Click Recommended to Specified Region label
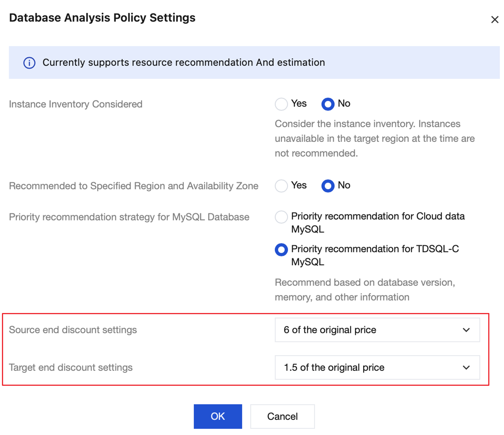This screenshot has height=435, width=504. coord(134,186)
